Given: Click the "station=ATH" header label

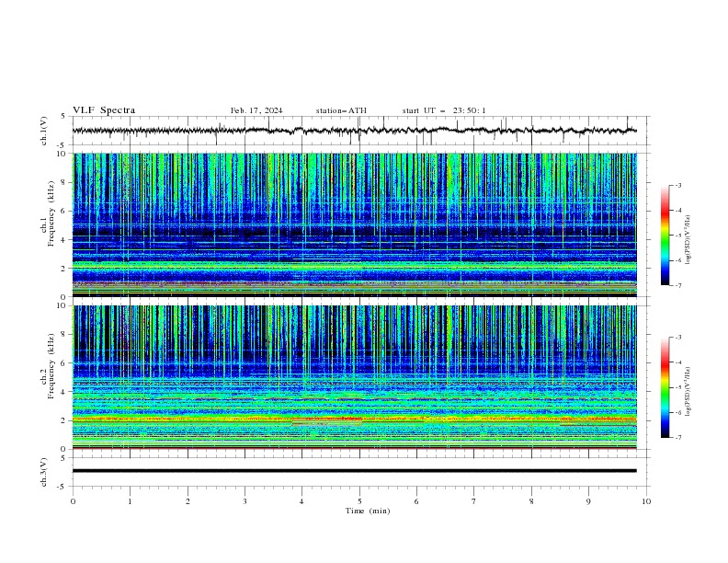Looking at the screenshot, I should point(341,110).
